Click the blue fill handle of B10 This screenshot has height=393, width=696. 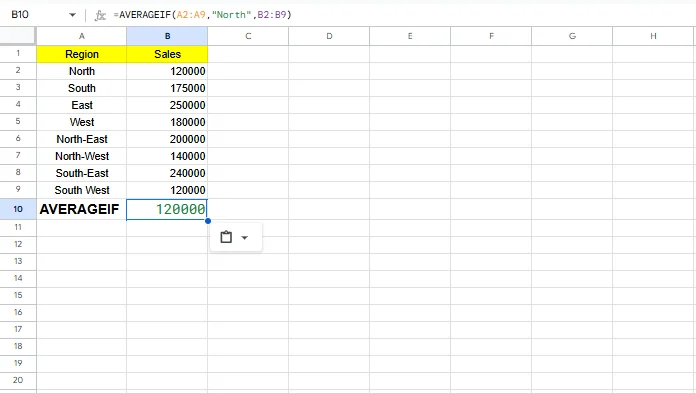coord(208,221)
